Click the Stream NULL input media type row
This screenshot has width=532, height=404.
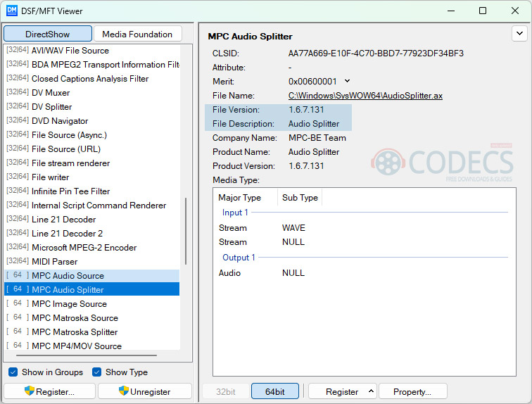coord(365,242)
